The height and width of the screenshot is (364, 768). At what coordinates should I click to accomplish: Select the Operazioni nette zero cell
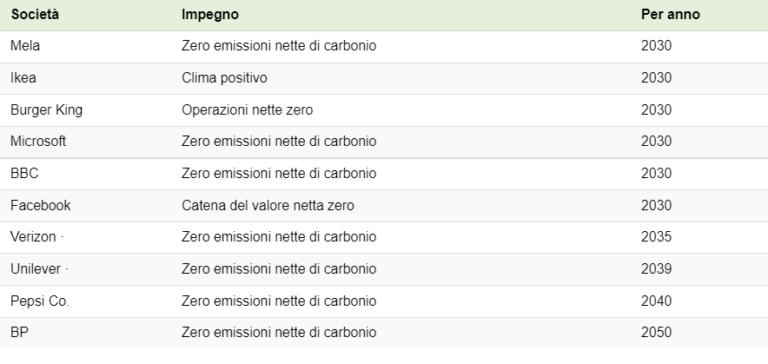coord(247,110)
